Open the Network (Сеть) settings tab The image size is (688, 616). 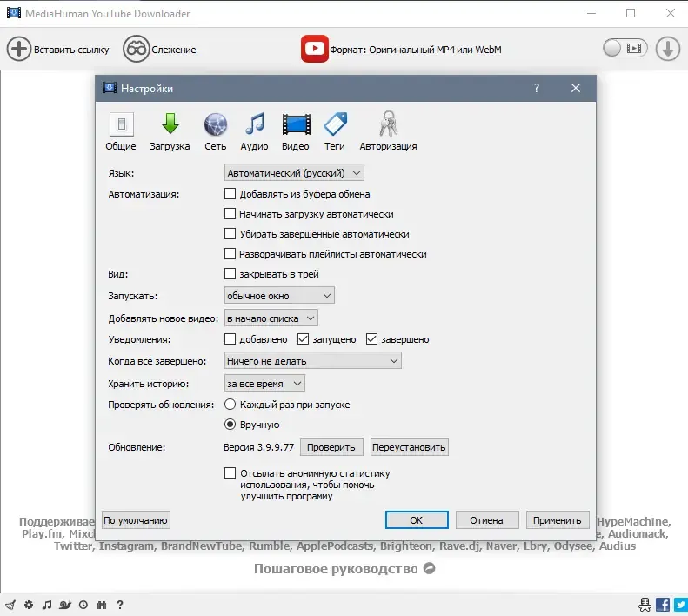pyautogui.click(x=216, y=131)
